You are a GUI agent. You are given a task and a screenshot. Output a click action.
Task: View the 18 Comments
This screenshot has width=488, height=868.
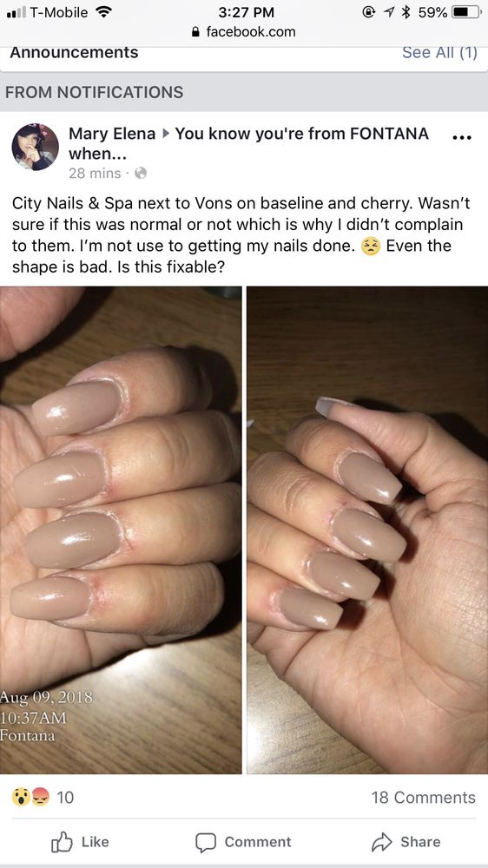(x=423, y=797)
